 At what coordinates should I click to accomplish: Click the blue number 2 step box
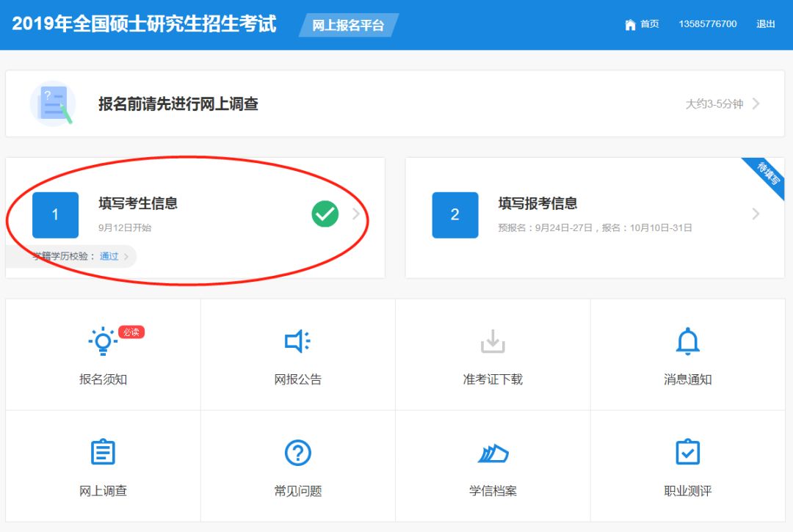click(455, 215)
